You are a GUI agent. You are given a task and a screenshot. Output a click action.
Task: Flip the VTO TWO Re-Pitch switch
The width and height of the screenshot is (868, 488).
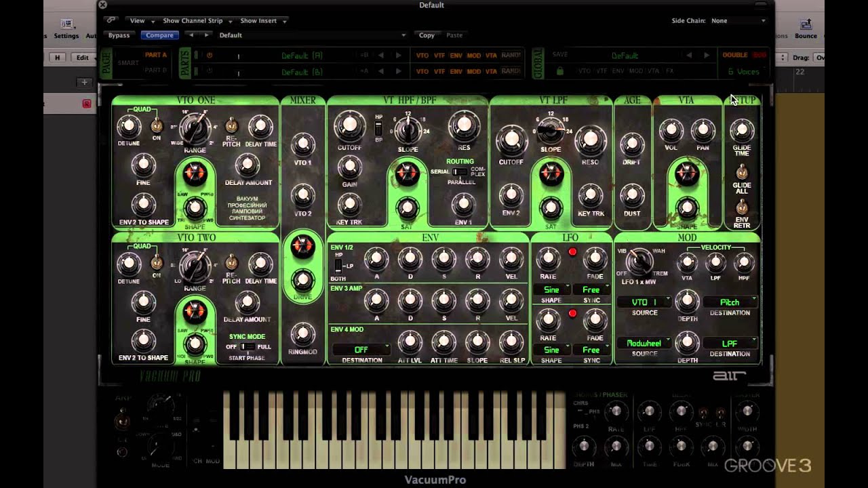click(231, 263)
